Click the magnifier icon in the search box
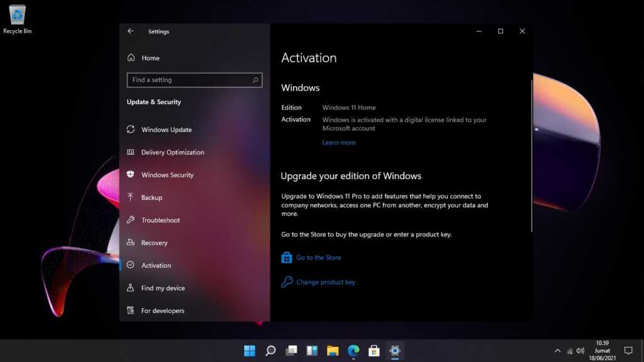The image size is (644, 362). (x=255, y=80)
